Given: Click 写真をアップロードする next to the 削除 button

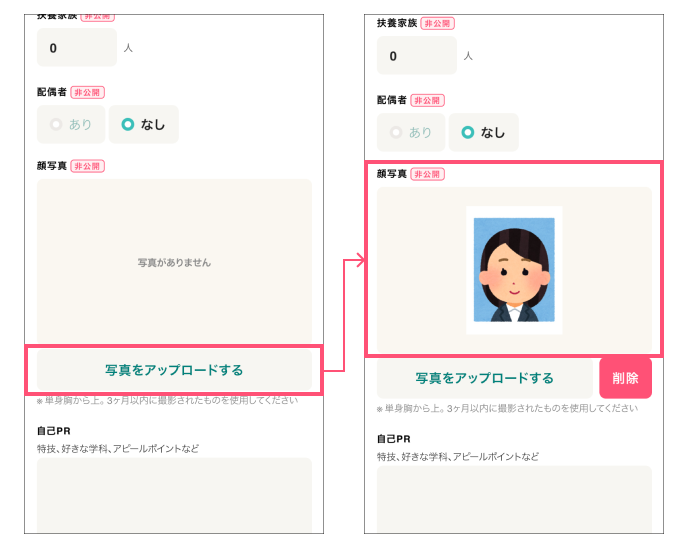Looking at the screenshot, I should (484, 378).
